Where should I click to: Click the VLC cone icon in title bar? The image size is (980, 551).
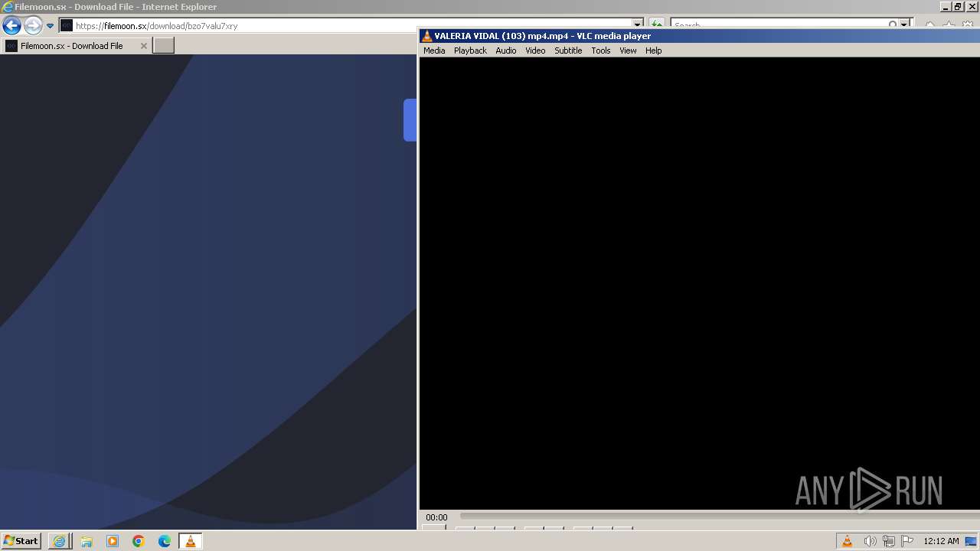pyautogui.click(x=427, y=36)
